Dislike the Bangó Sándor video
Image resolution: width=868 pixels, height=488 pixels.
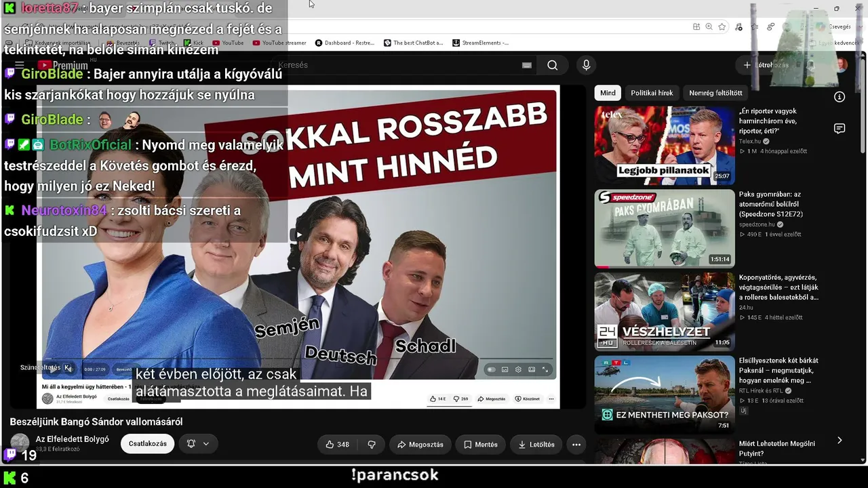pyautogui.click(x=372, y=445)
